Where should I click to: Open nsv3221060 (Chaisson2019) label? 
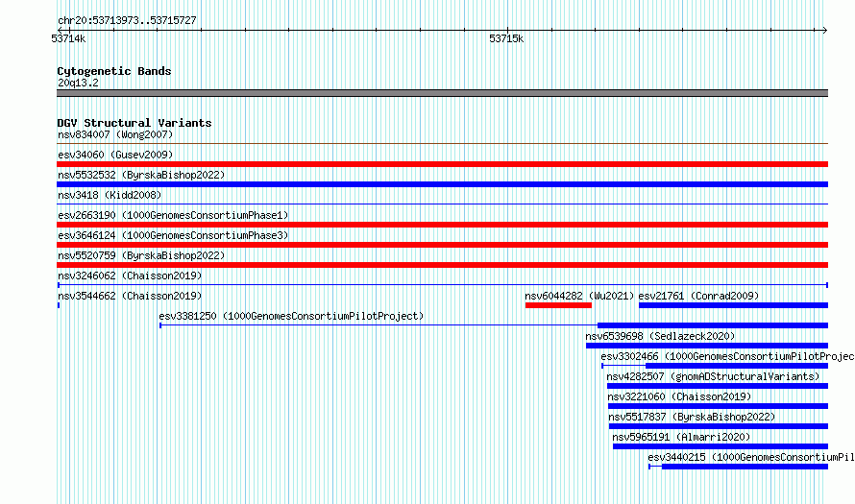click(x=679, y=396)
